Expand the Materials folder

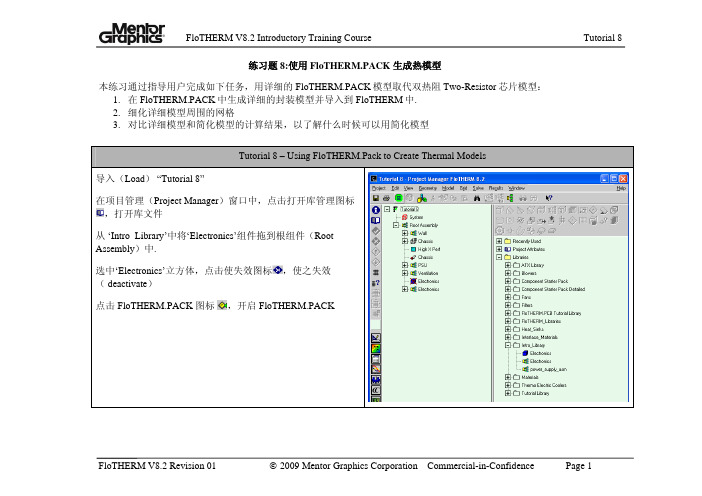pyautogui.click(x=508, y=377)
